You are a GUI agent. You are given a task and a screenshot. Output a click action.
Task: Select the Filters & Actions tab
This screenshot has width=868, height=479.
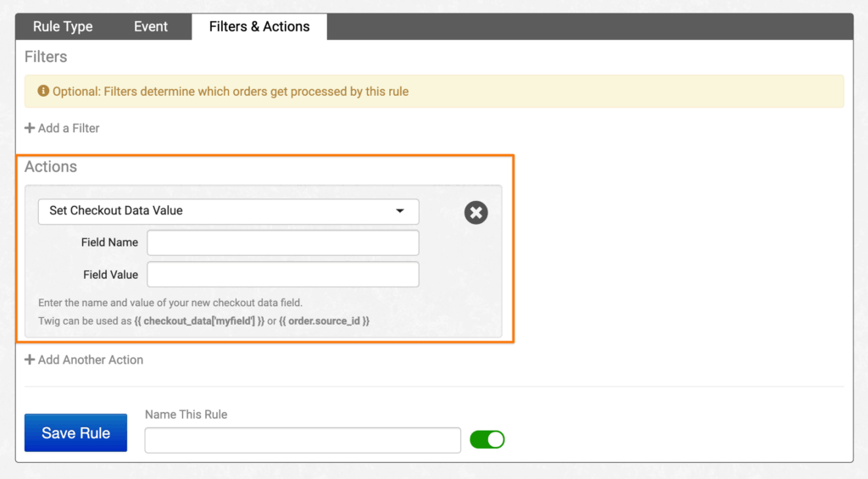[x=259, y=26]
